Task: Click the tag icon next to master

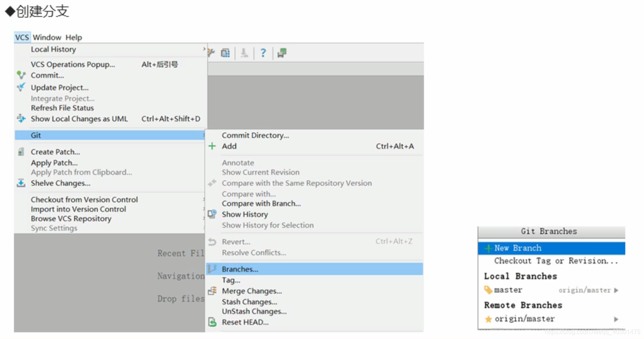Action: click(488, 290)
